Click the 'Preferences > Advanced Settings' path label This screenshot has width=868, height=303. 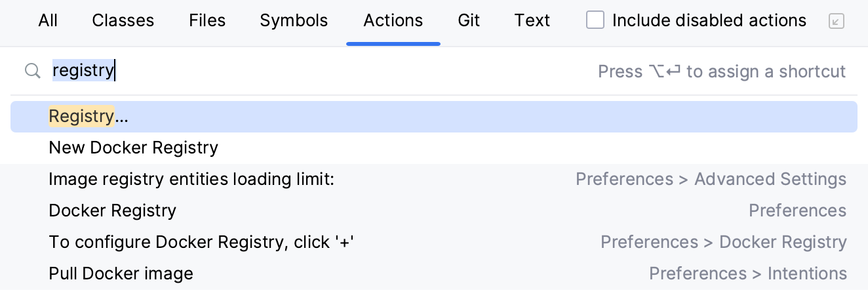(x=711, y=179)
